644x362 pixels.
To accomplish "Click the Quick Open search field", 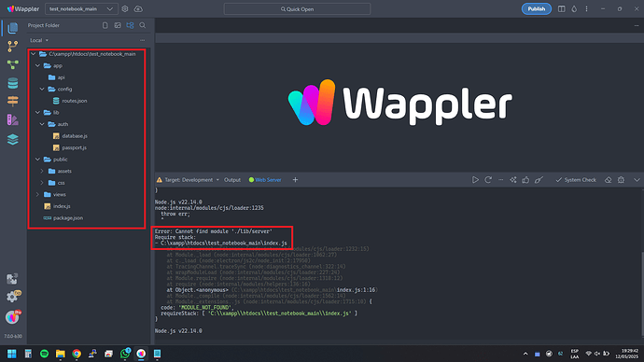I will pyautogui.click(x=297, y=8).
